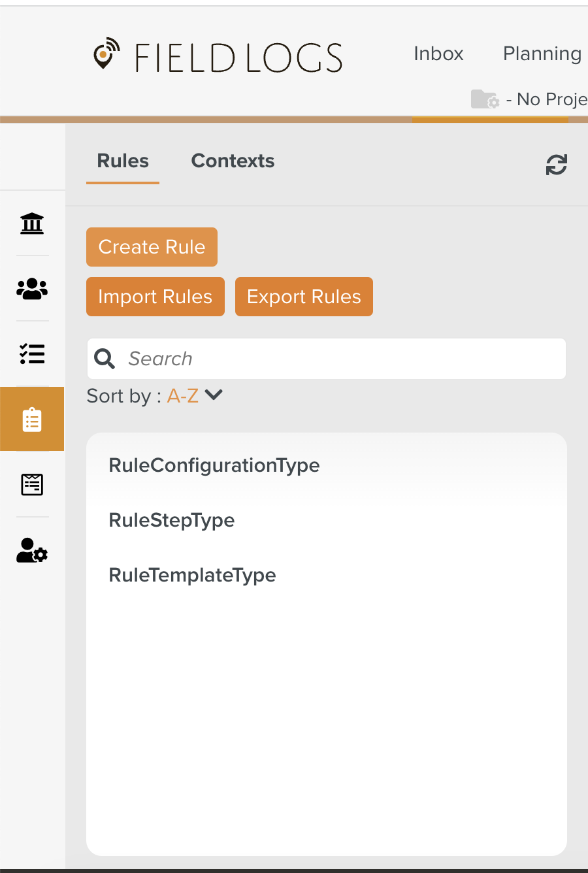Click the institution building sidebar icon
This screenshot has height=873, width=588.
click(32, 223)
